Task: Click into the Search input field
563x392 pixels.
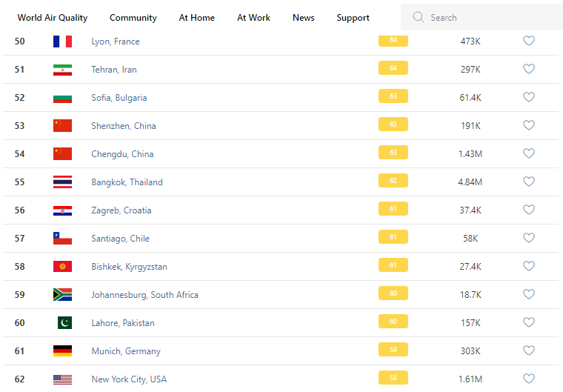Action: (489, 17)
